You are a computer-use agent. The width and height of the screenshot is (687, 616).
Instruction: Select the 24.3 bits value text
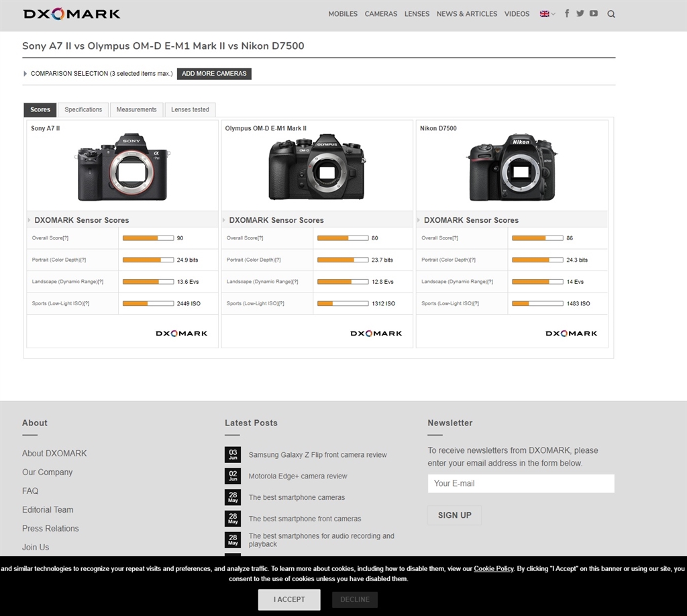576,260
